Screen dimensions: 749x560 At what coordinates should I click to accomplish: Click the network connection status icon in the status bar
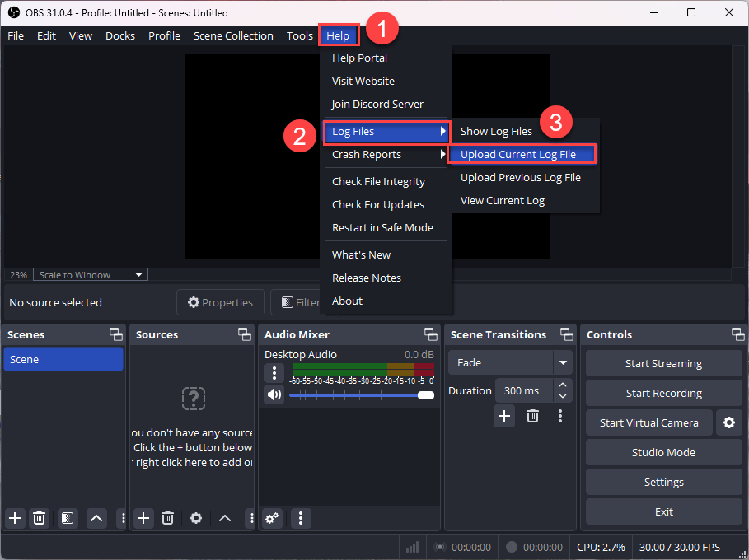click(412, 547)
